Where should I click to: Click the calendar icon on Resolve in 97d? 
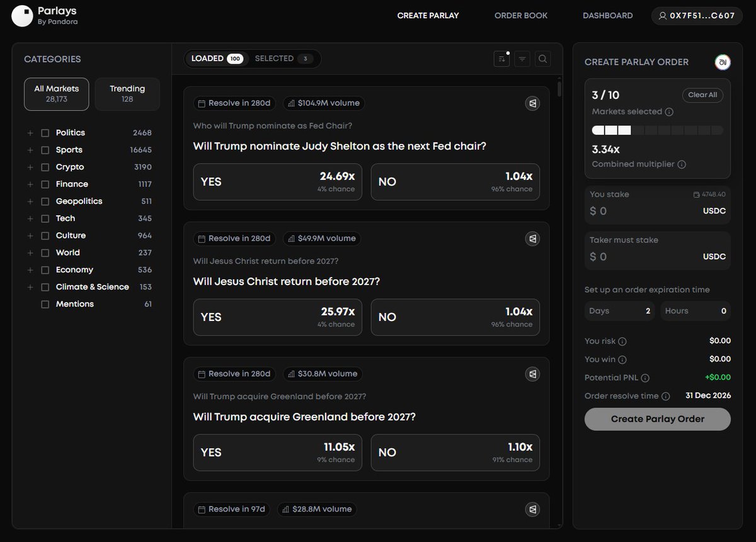click(x=202, y=509)
